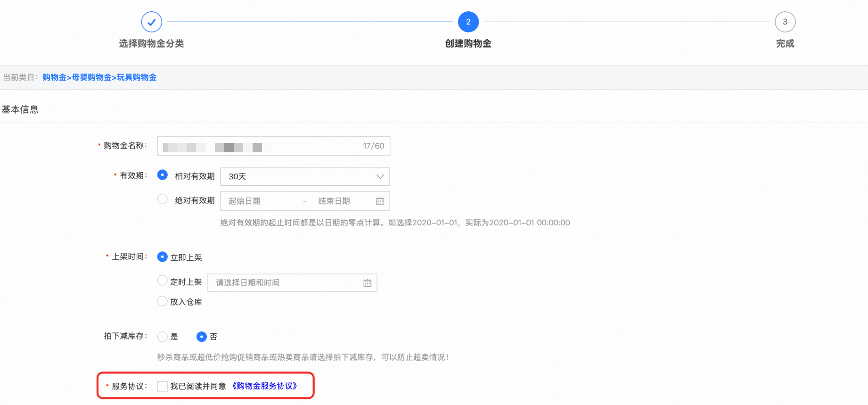Screen dimensions: 868x405
Task: Click the 玩具购物金 breadcrumb link
Action: tap(137, 77)
